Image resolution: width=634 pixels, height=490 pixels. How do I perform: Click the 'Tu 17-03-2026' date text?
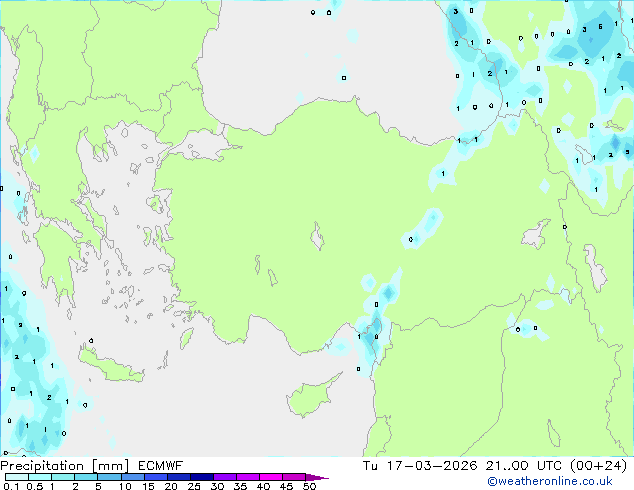coord(420,466)
